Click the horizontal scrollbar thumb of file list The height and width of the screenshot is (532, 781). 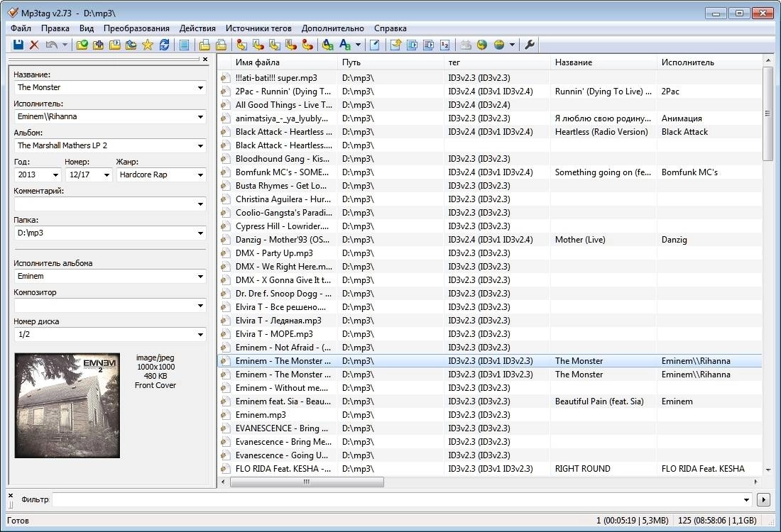pyautogui.click(x=307, y=482)
